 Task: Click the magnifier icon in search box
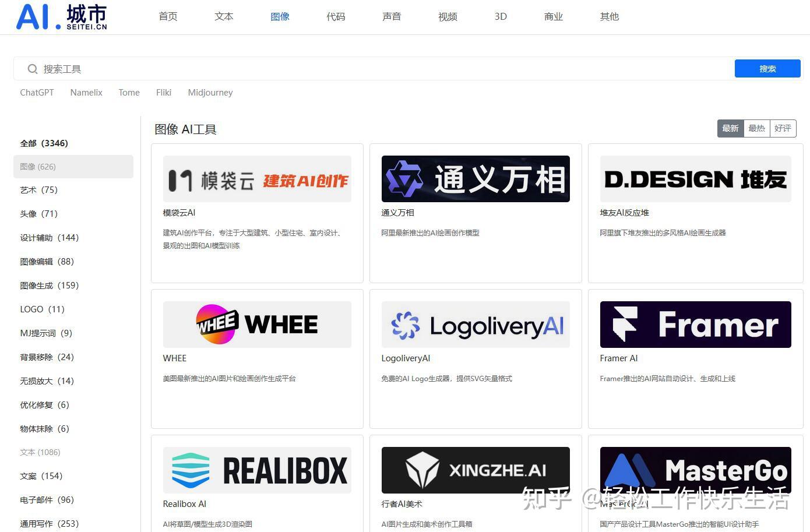coord(33,69)
